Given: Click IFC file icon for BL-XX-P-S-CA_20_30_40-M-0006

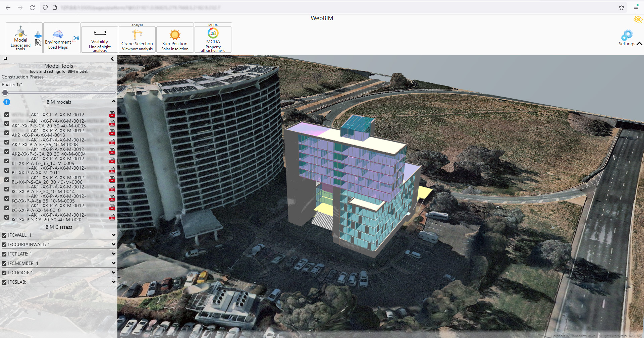Looking at the screenshot, I should (112, 179).
